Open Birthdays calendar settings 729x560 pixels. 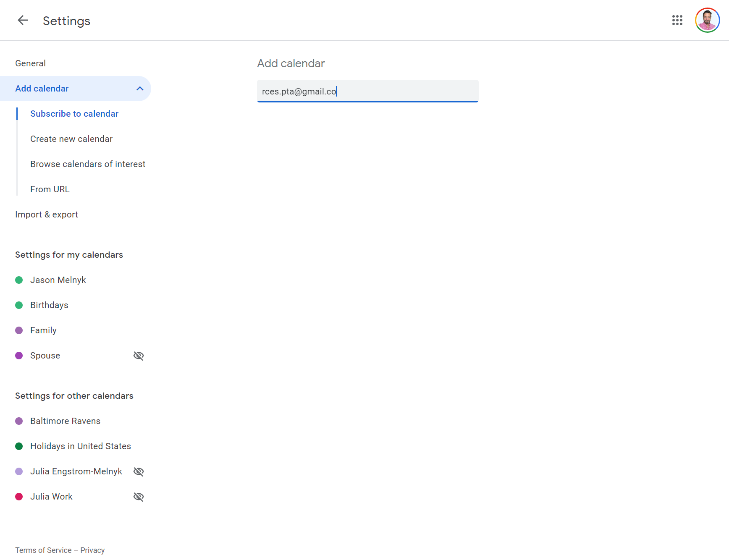point(49,305)
